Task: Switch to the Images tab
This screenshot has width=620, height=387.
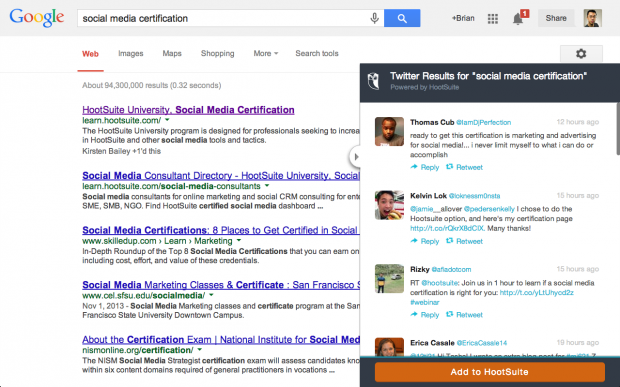Action: [130, 53]
